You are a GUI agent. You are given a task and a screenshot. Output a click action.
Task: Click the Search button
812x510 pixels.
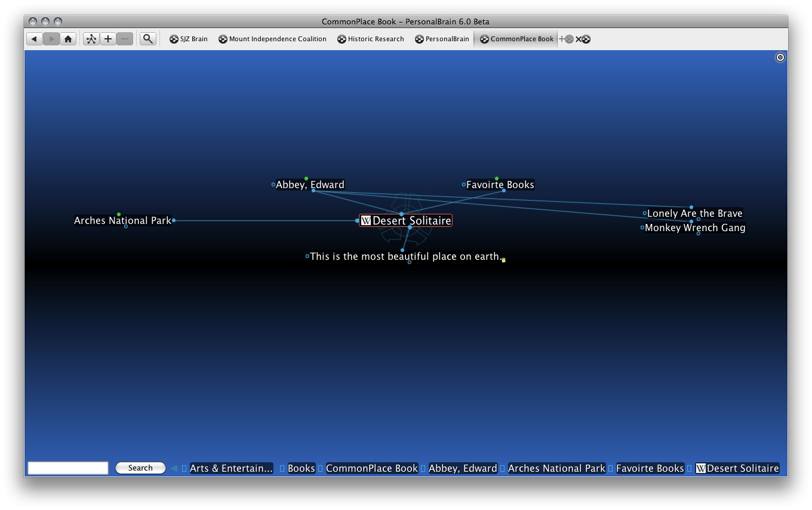click(140, 468)
